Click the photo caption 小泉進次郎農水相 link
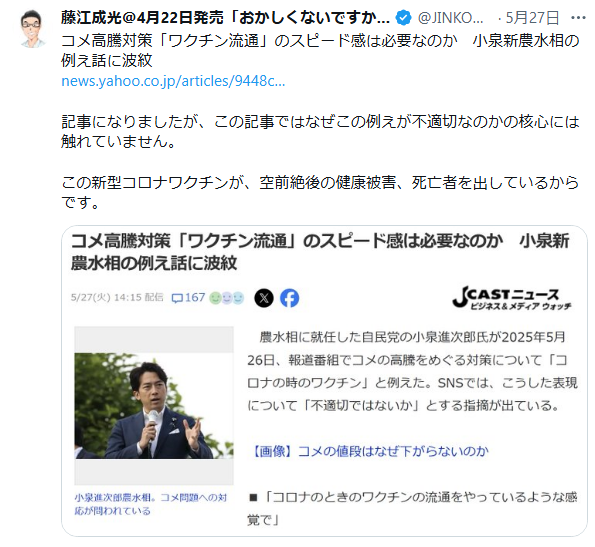Image resolution: width=595 pixels, height=547 pixels. pos(150,504)
